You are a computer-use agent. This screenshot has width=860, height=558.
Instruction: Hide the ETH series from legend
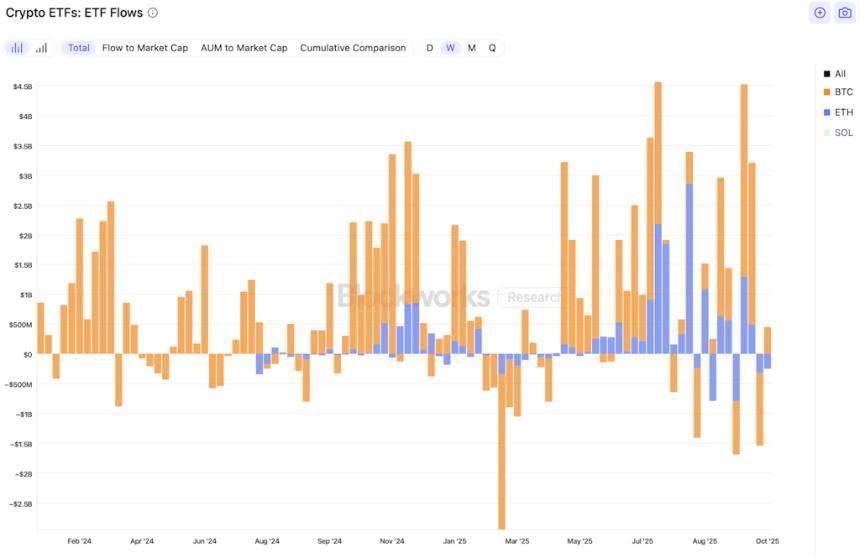click(842, 113)
